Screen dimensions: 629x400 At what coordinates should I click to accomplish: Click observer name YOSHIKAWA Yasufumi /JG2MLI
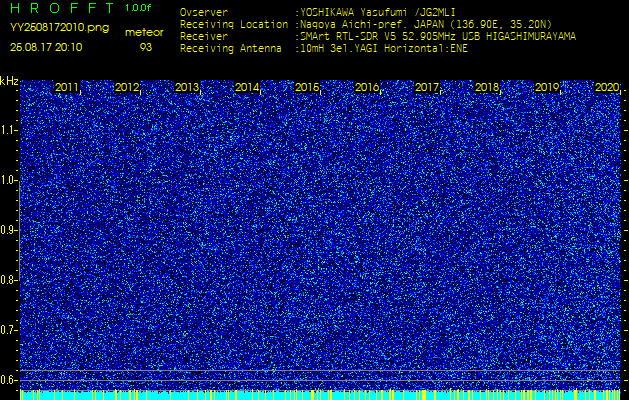click(x=377, y=12)
